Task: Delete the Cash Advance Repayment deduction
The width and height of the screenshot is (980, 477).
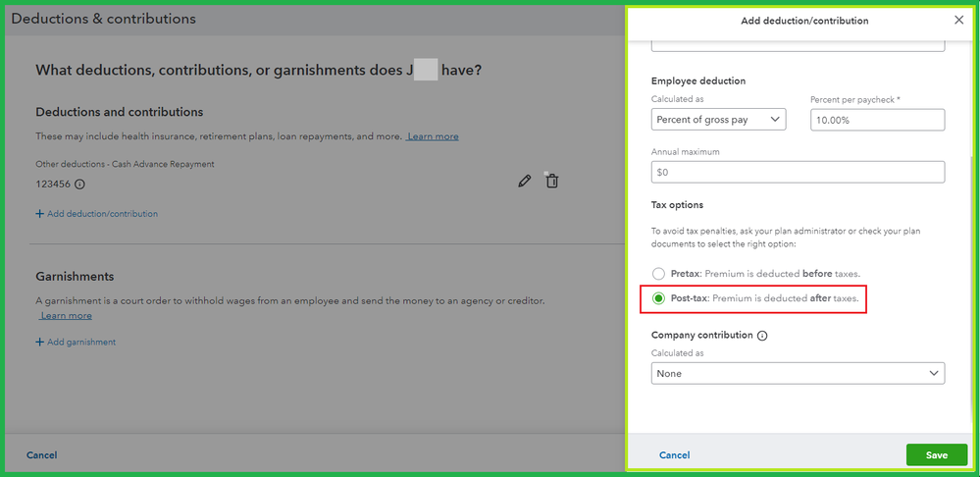Action: click(552, 182)
